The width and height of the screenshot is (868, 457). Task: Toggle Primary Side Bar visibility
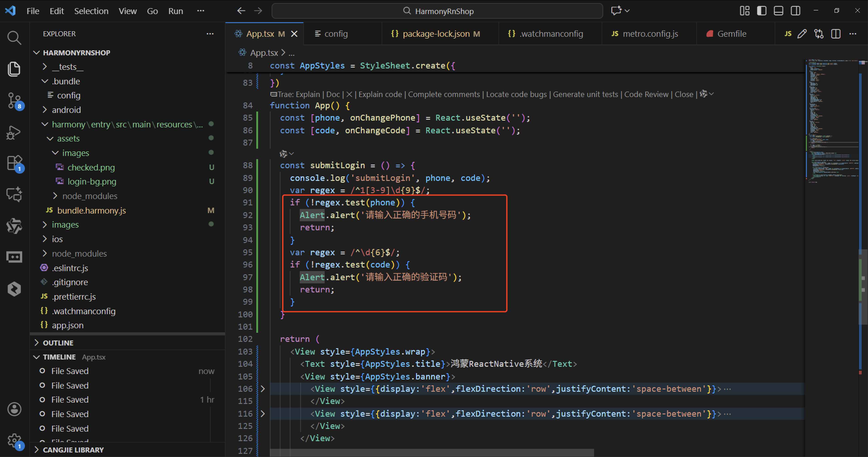point(762,11)
